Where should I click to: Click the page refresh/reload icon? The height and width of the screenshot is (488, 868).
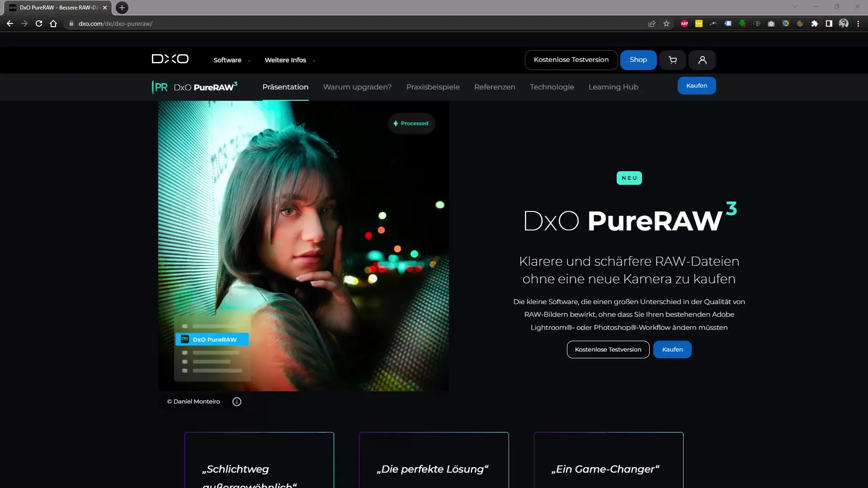pyautogui.click(x=38, y=23)
